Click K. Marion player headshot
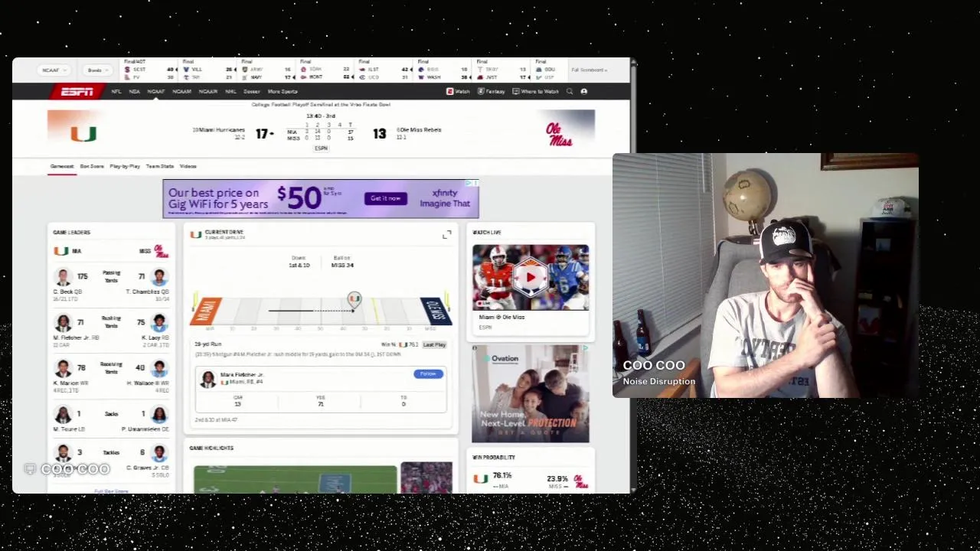 coord(64,369)
